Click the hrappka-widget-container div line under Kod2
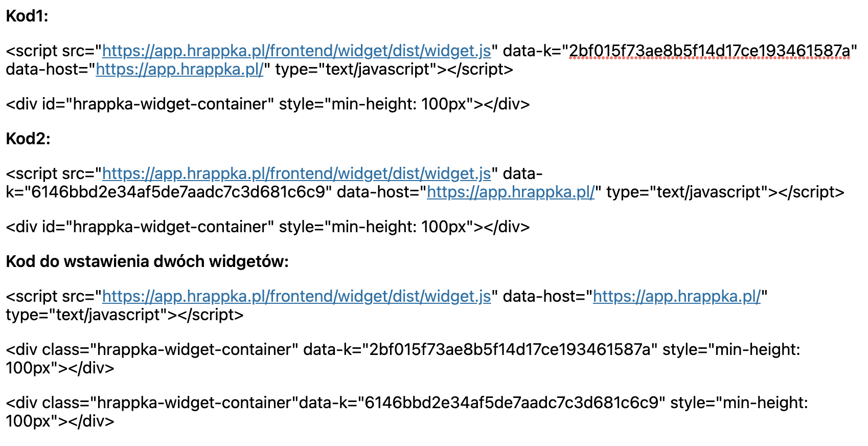Image resolution: width=868 pixels, height=446 pixels. [x=267, y=227]
